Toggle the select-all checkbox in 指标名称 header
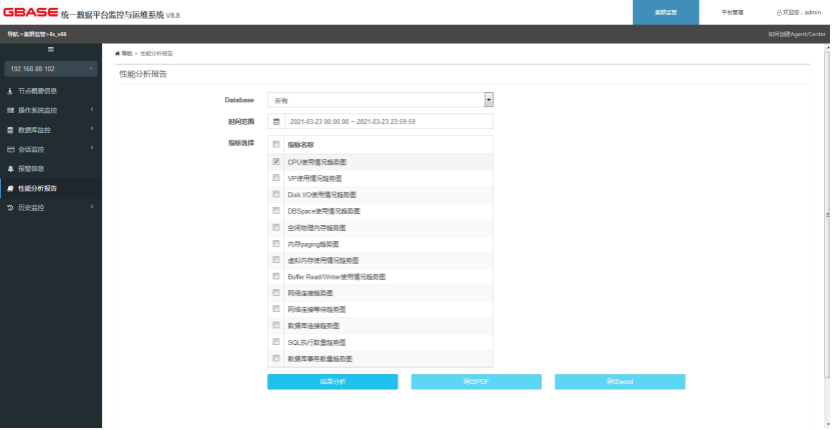Image resolution: width=832 pixels, height=430 pixels. (276, 144)
